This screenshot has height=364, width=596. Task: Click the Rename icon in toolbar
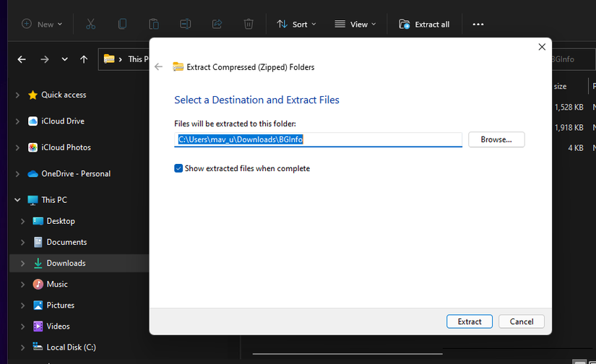pos(185,25)
